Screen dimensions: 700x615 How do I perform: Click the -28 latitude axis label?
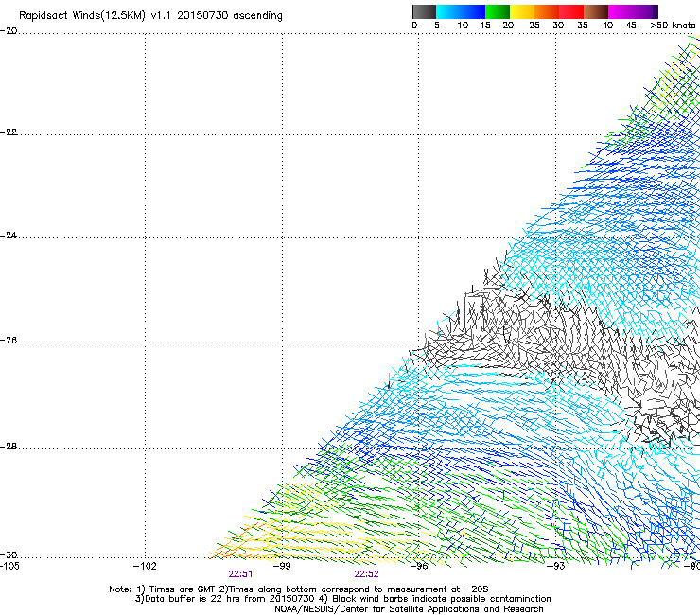(9, 447)
